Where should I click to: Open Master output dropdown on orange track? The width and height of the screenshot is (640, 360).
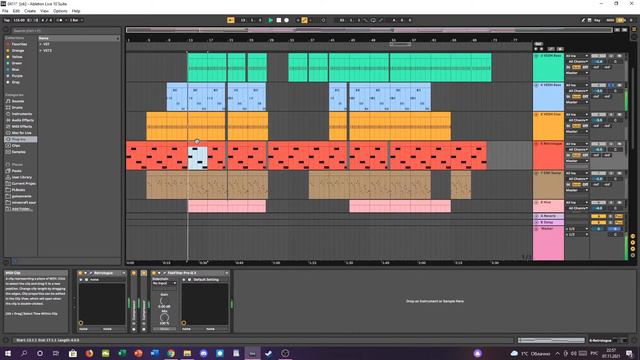[x=576, y=132]
